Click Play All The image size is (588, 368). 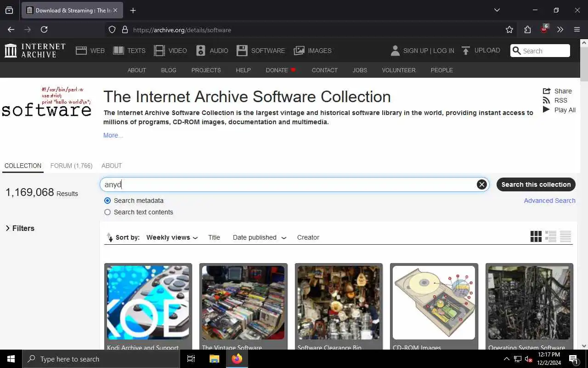tap(559, 110)
